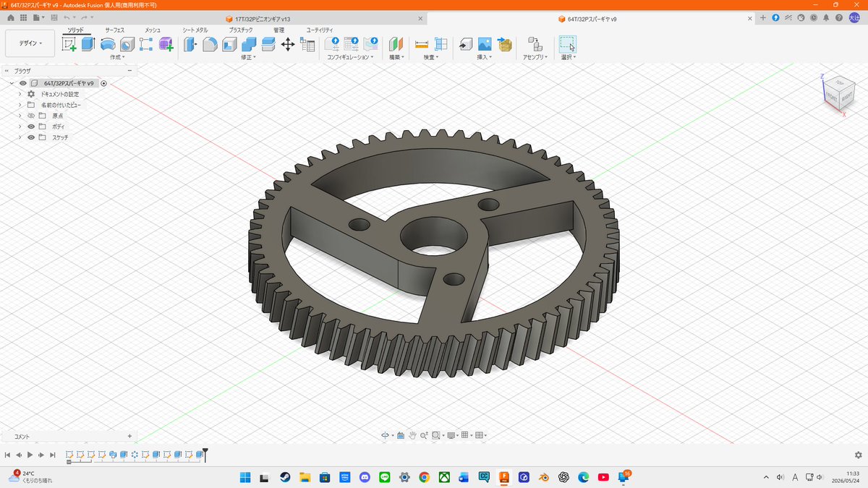Open the コンフィギュレーション dropdown menu

click(350, 57)
